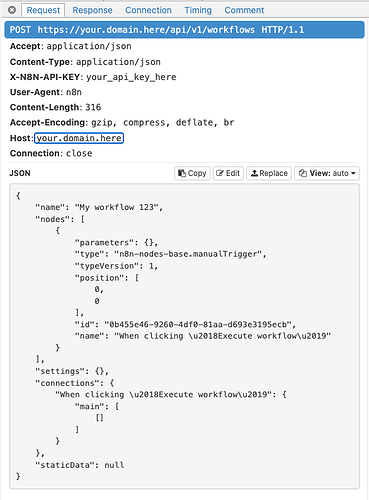Click the node id value in JSON
Image resolution: width=369 pixels, height=500 pixels.
pyautogui.click(x=198, y=324)
